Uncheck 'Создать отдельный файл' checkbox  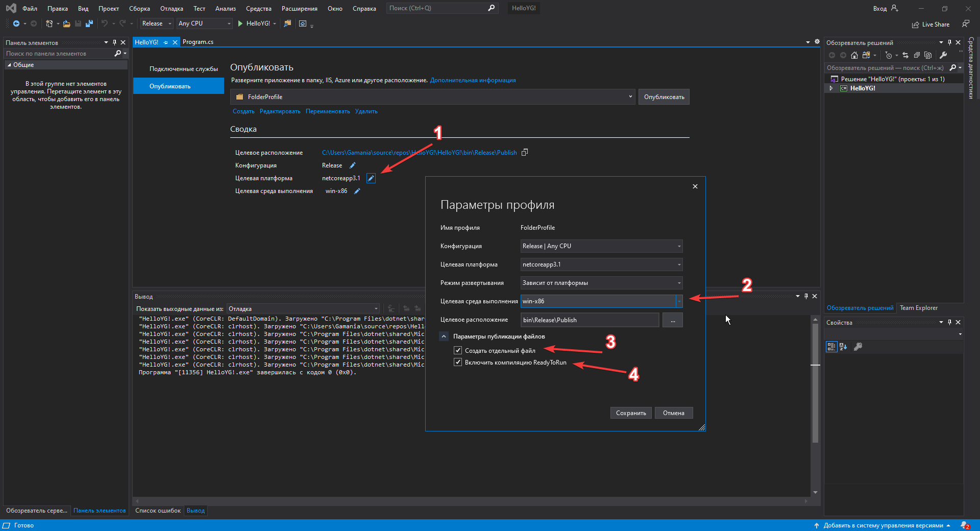click(x=458, y=350)
